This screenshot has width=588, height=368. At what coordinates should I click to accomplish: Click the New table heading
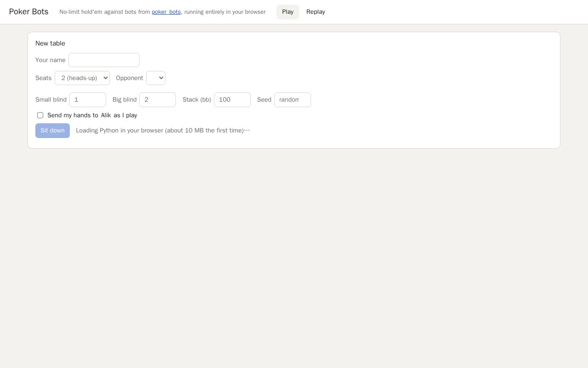coord(50,43)
